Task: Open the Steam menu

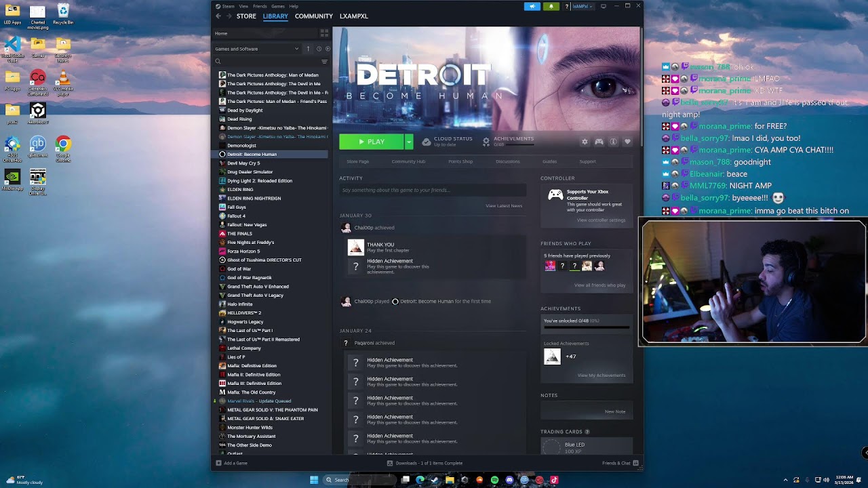Action: click(x=228, y=6)
